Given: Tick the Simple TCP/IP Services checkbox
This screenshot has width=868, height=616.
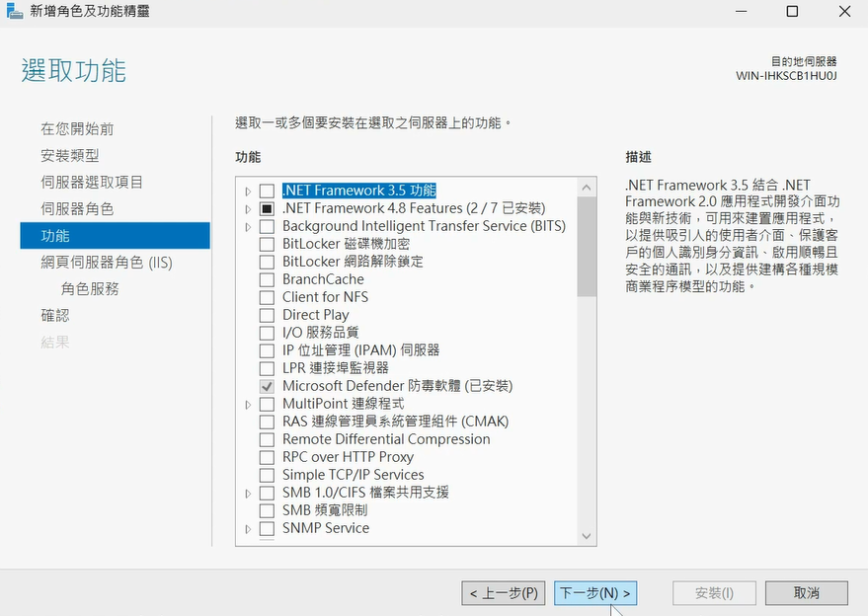Looking at the screenshot, I should point(267,475).
